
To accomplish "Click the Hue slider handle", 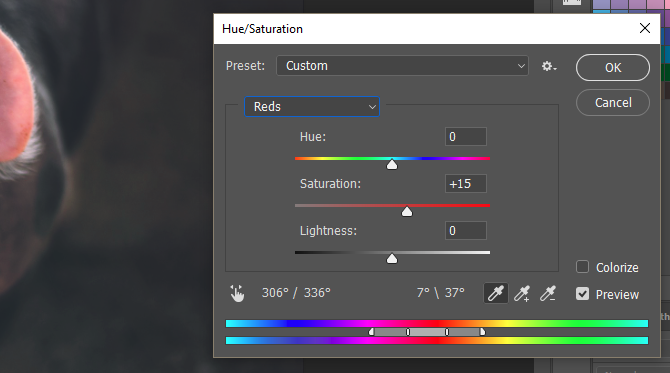I will pos(392,164).
